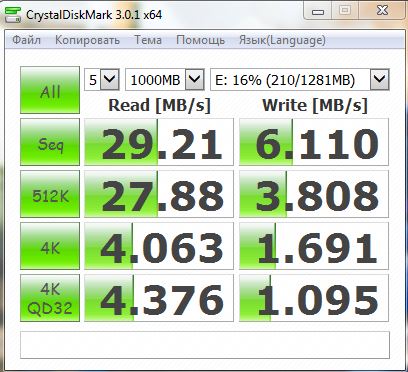Click the 4K QD32 read result 4.376
This screenshot has height=372, width=408.
159,298
